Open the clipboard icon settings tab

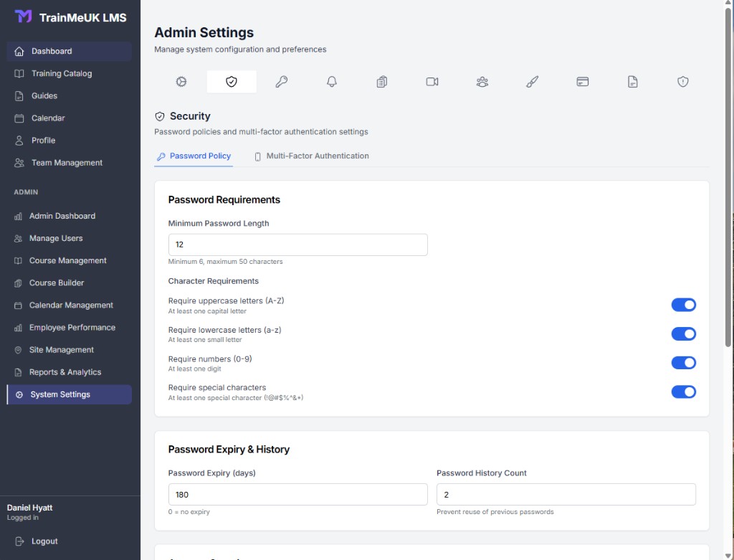tap(382, 82)
